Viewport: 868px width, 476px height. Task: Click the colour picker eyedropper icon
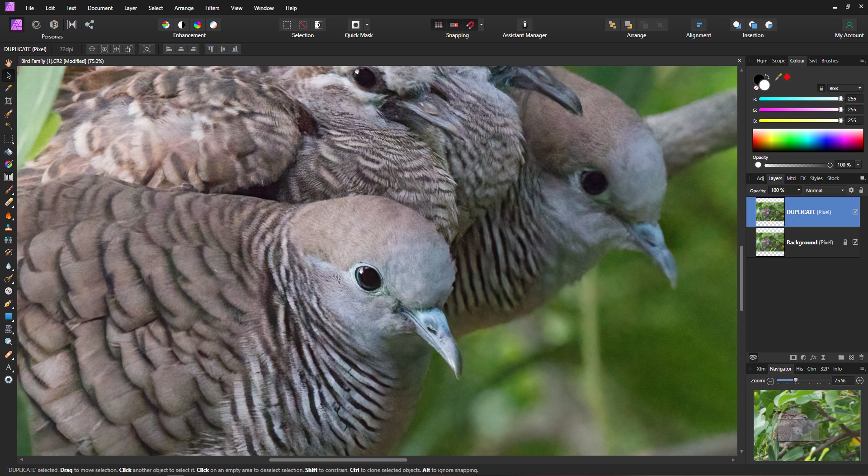(x=778, y=77)
